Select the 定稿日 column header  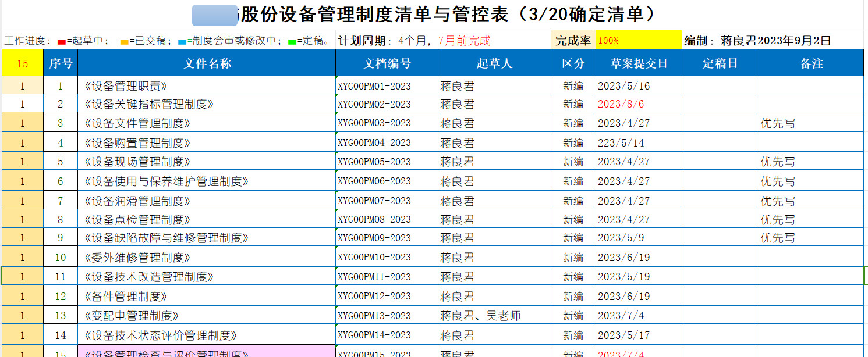tap(720, 63)
